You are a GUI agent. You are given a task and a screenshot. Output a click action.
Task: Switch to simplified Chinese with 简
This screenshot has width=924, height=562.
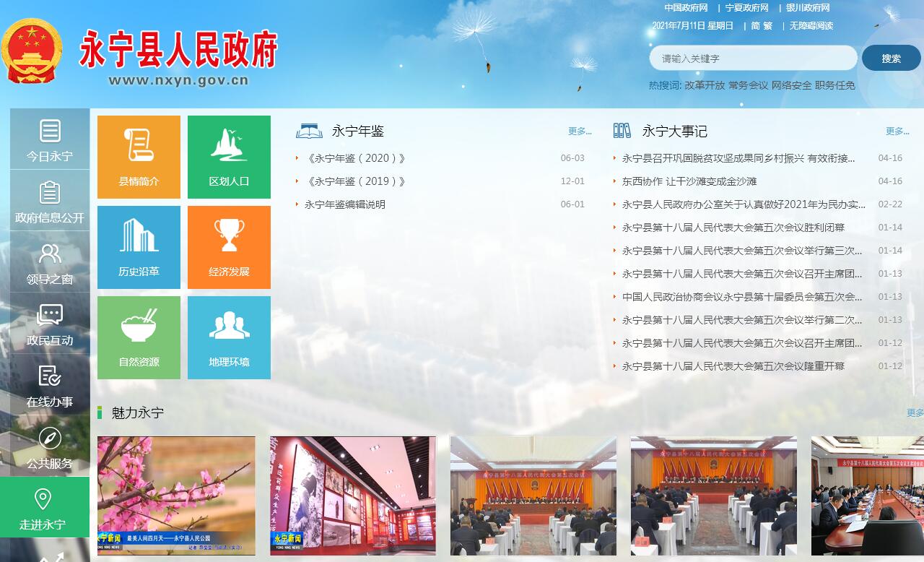pyautogui.click(x=755, y=26)
